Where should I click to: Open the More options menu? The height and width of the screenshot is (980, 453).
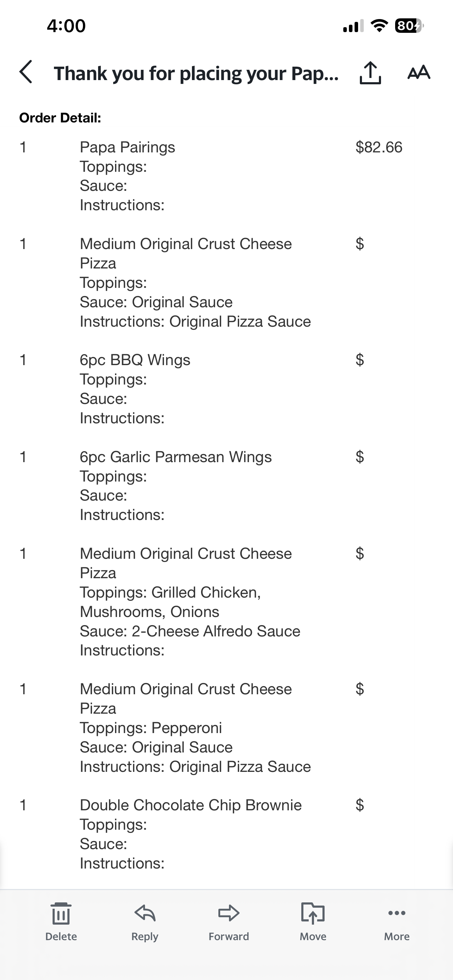(397, 921)
